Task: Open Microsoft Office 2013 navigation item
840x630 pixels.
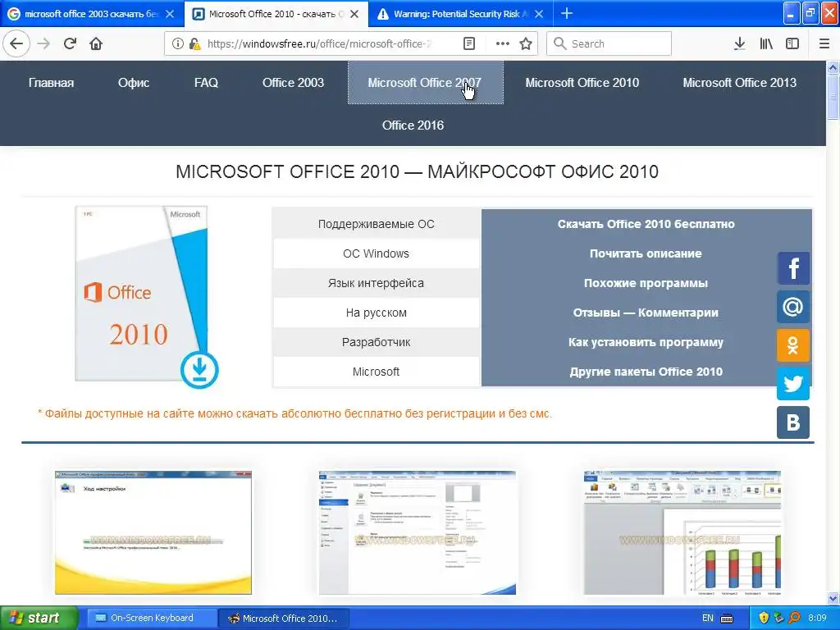Action: [739, 83]
